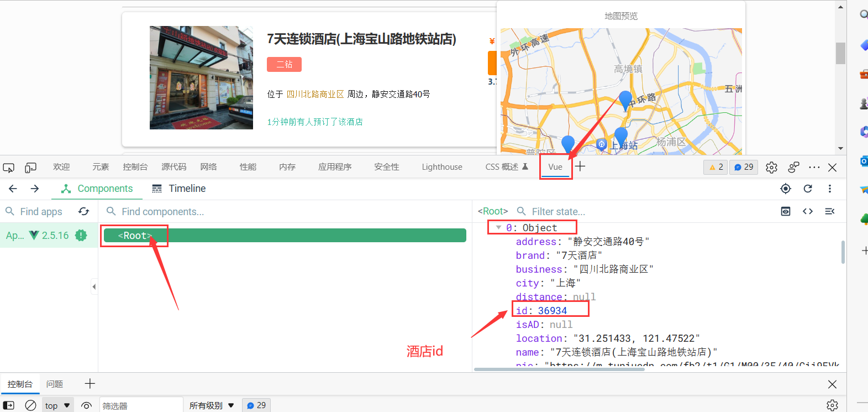The image size is (868, 412).
Task: Open DevTools settings gear icon
Action: pyautogui.click(x=772, y=168)
